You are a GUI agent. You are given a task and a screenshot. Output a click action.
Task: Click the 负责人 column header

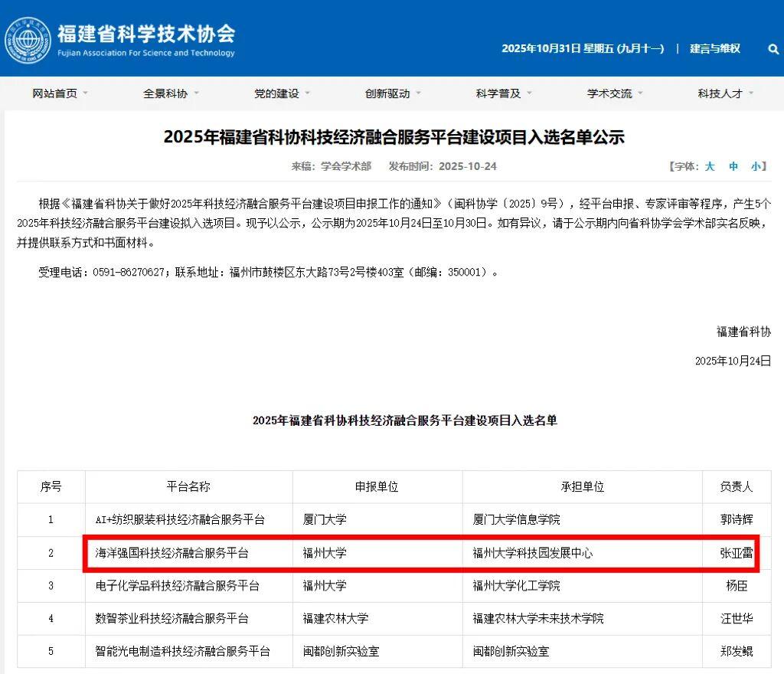point(737,486)
